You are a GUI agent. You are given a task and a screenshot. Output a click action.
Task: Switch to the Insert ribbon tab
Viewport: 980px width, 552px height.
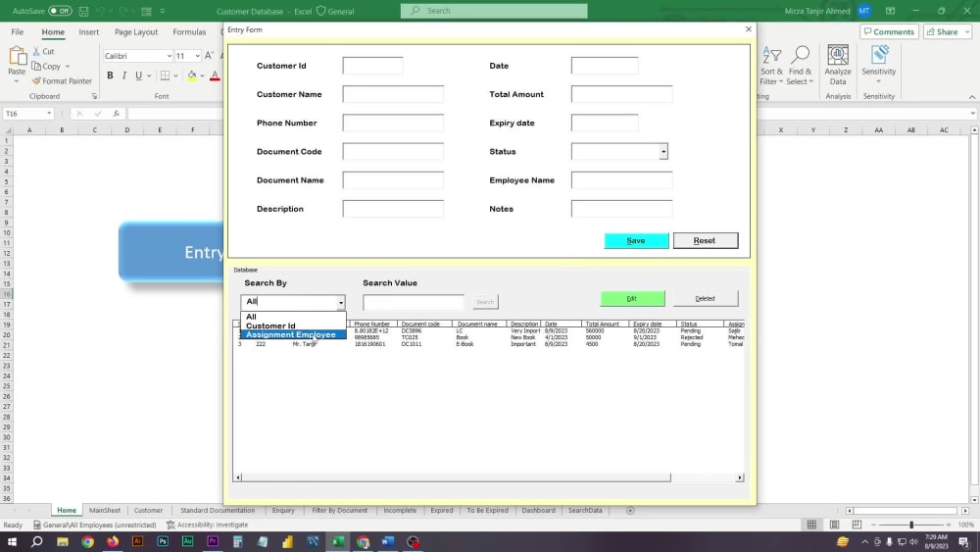89,32
